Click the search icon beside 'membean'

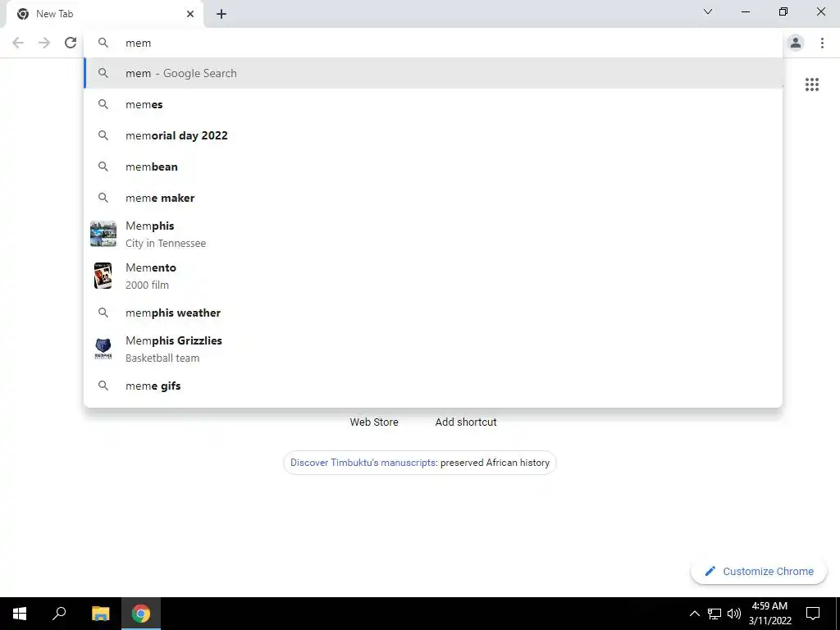coord(103,167)
